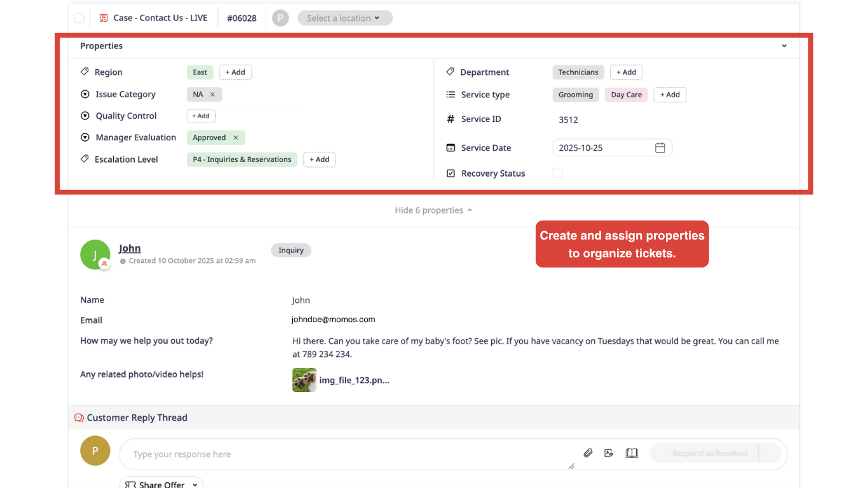Add a tag to Quality Control
The image size is (868, 488).
(201, 116)
